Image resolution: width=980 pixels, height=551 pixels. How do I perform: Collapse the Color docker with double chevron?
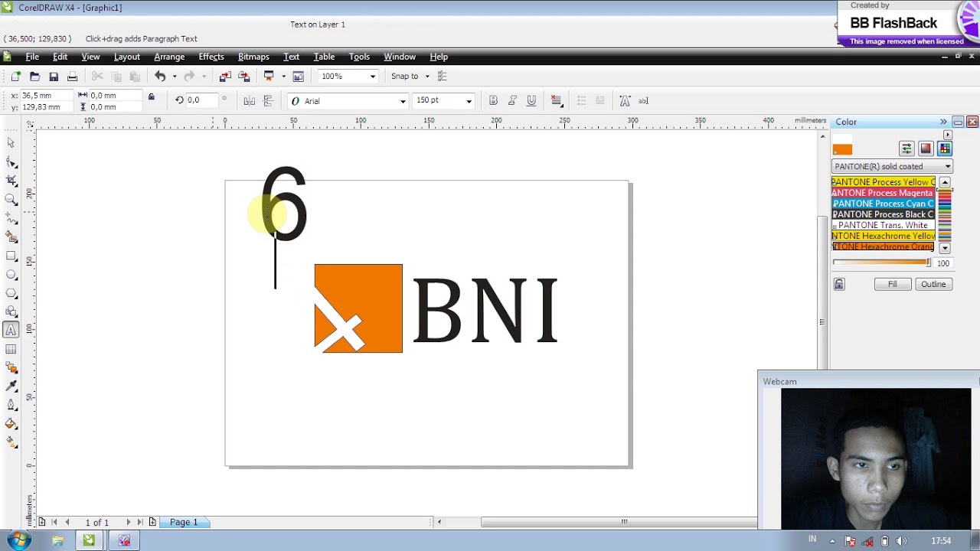tap(943, 122)
